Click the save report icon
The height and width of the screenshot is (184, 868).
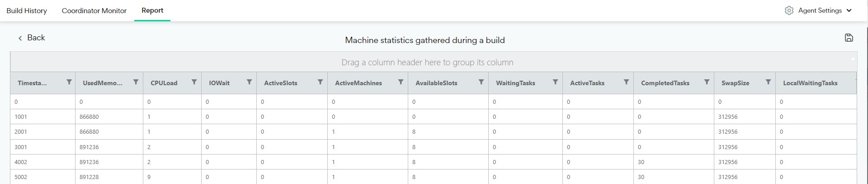pos(849,38)
